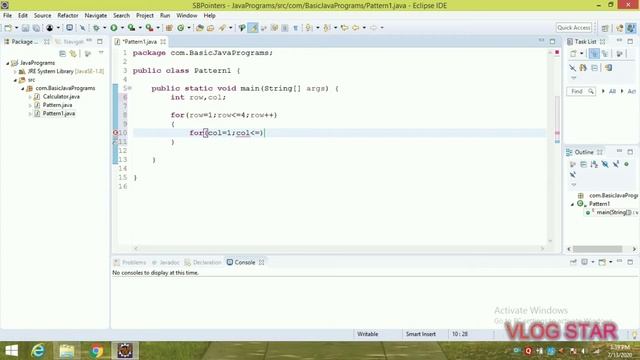This screenshot has width=640, height=360.
Task: Click the green Run button icon
Action: pyautogui.click(x=114, y=28)
